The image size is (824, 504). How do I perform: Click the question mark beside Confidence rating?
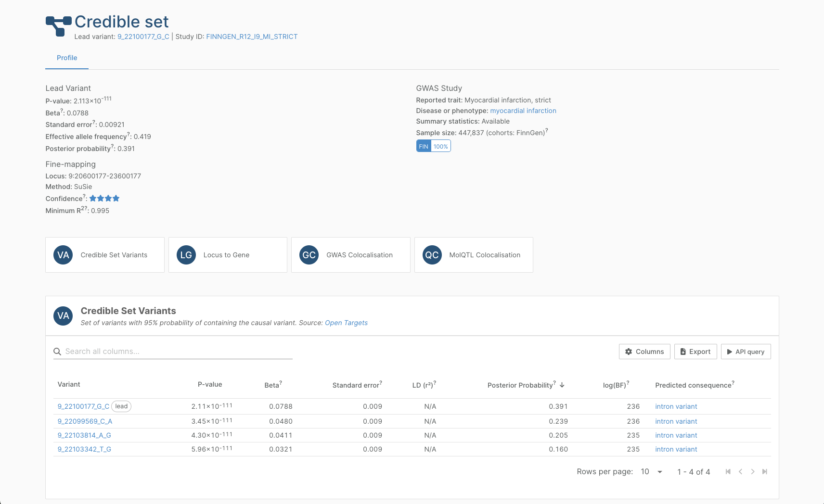click(x=84, y=196)
